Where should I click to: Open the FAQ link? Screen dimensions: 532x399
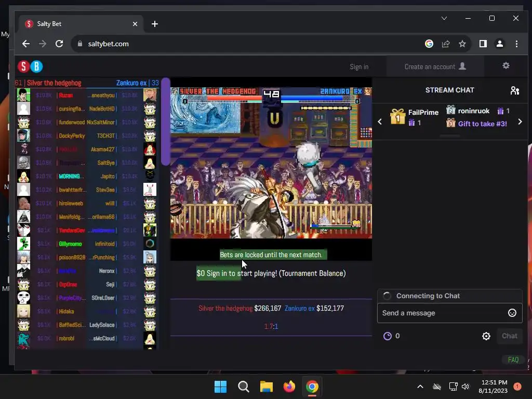click(513, 360)
